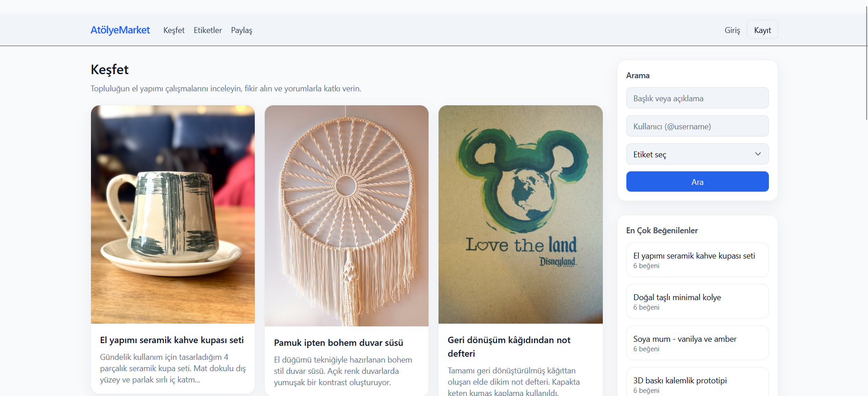Click the Etiket seç chevron arrow
Viewport: 868px width, 396px height.
(x=758, y=154)
